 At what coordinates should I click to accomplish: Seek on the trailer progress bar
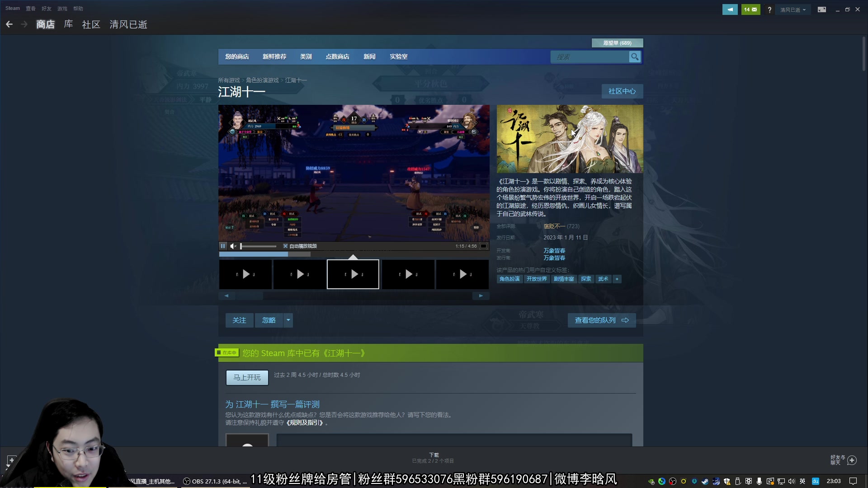point(354,254)
